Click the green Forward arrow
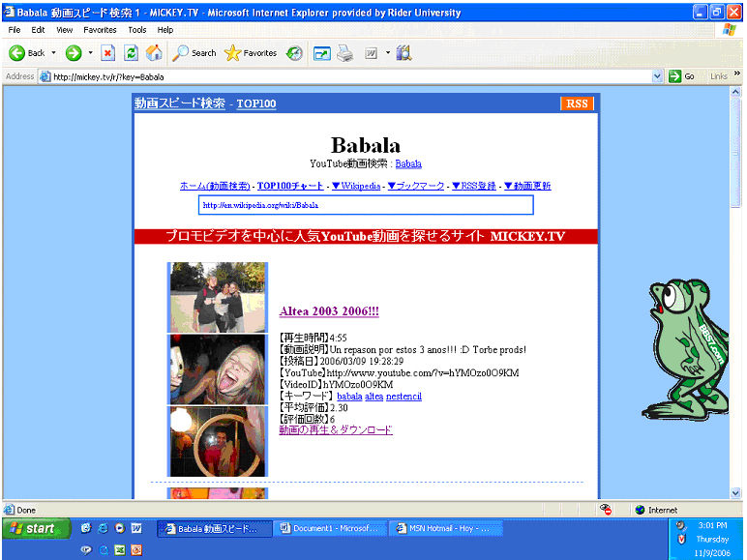 tap(74, 53)
